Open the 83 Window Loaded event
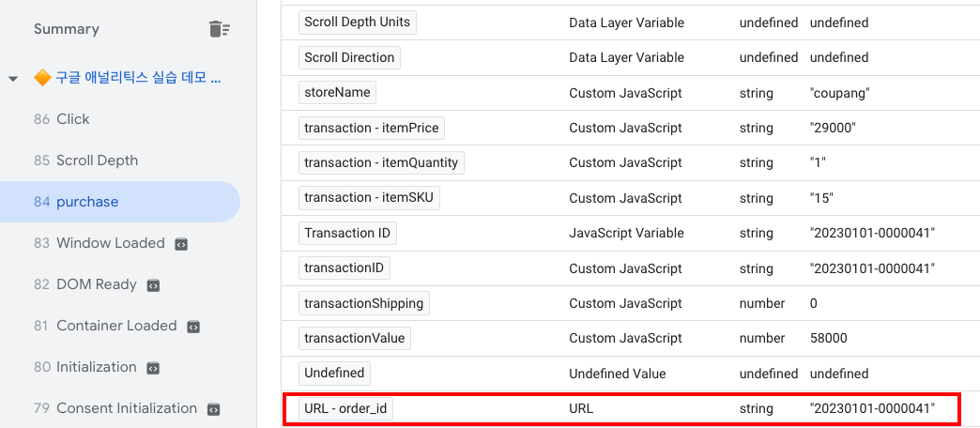The image size is (980, 428). click(x=110, y=243)
